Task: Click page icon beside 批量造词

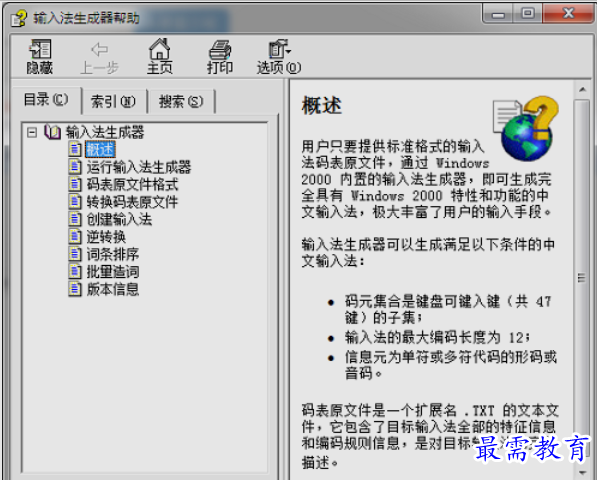Action: [x=75, y=271]
